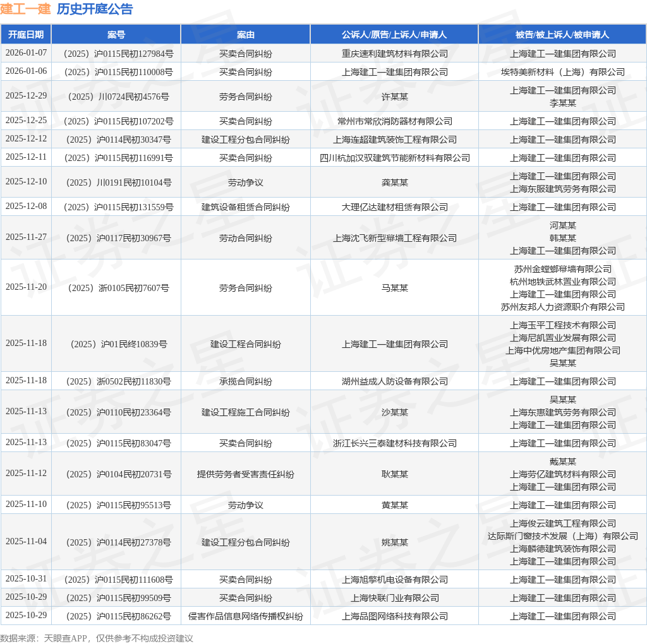Click cause 建筑设备租赁合同纠纷
This screenshot has width=647, height=644.
[246, 207]
